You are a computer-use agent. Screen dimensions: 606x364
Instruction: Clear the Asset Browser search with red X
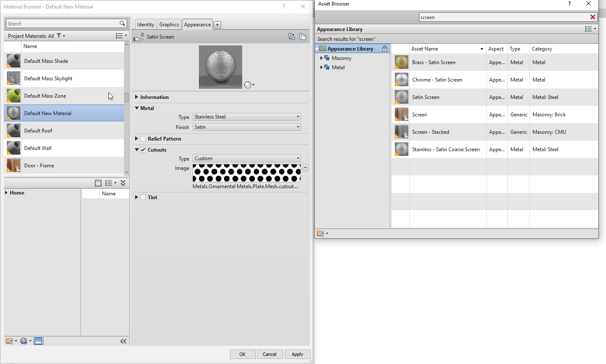[x=593, y=17]
